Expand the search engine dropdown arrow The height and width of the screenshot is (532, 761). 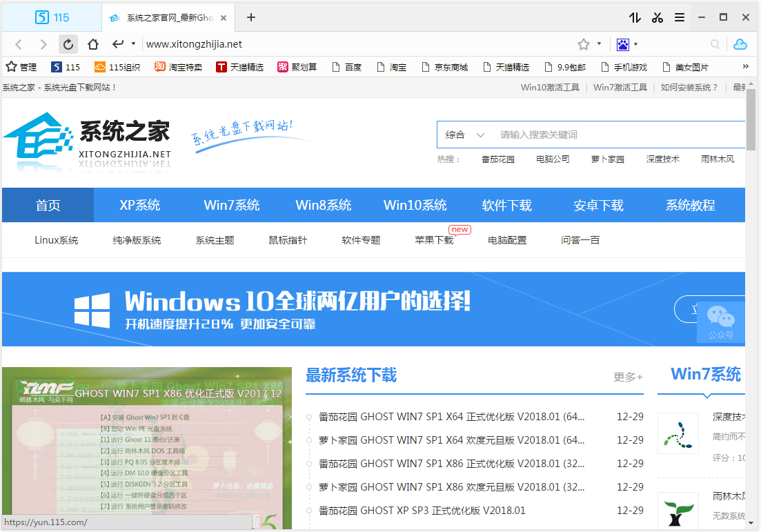pyautogui.click(x=636, y=44)
